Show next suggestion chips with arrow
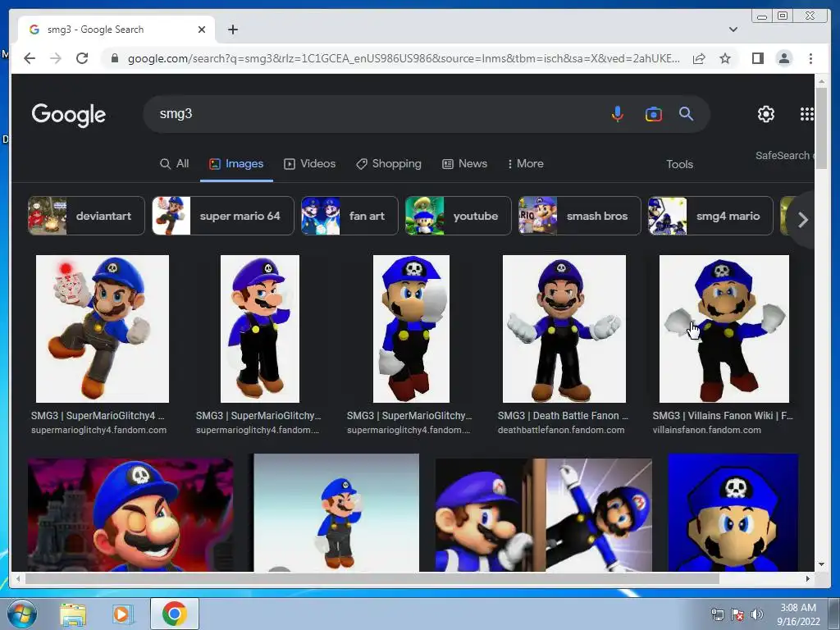Screen dimensions: 840x630 tap(802, 219)
